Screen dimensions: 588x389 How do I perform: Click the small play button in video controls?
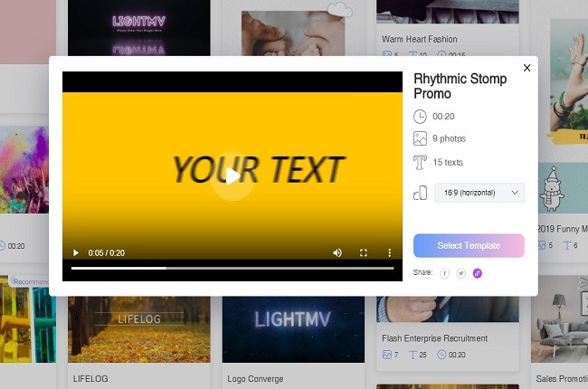tap(76, 252)
